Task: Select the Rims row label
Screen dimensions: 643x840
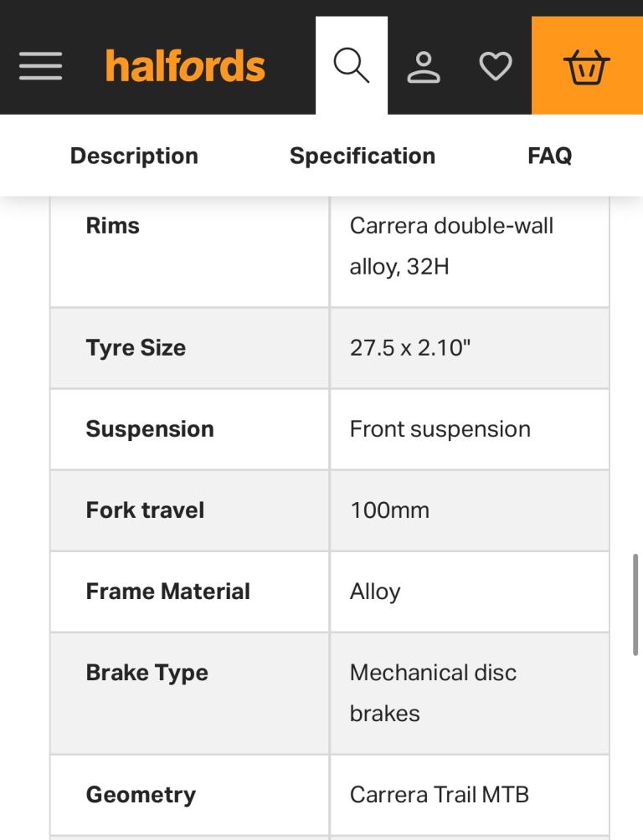Action: click(113, 226)
